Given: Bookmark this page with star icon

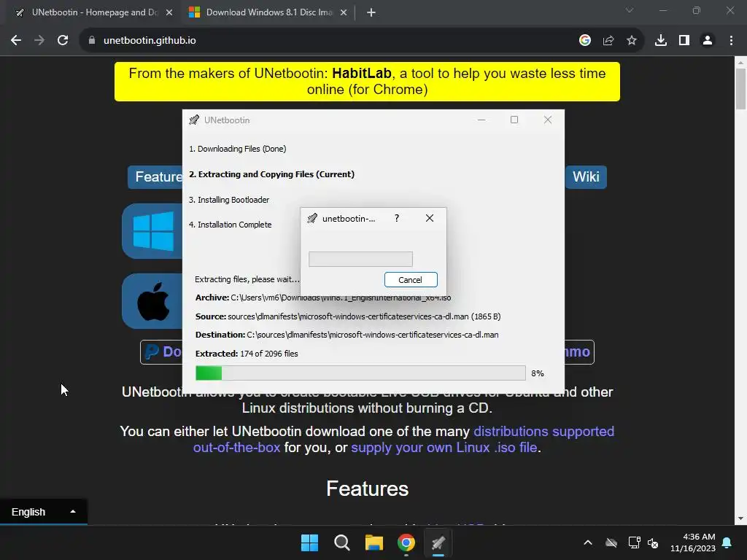Looking at the screenshot, I should click(x=632, y=41).
